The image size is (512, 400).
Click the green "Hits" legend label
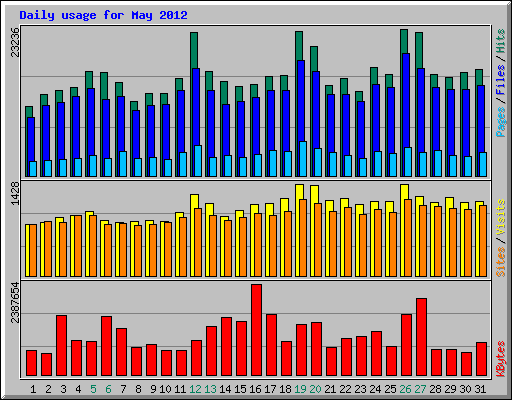501,41
